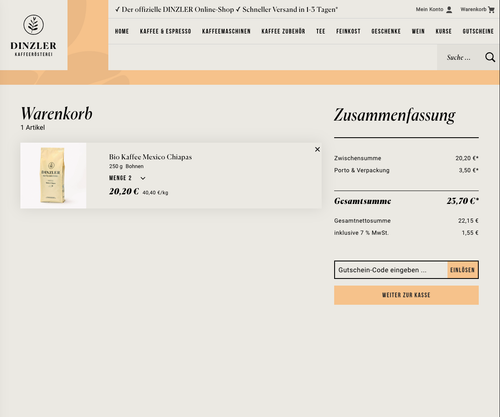Click the 1,55 € tax value
This screenshot has height=417, width=500.
coord(470,233)
